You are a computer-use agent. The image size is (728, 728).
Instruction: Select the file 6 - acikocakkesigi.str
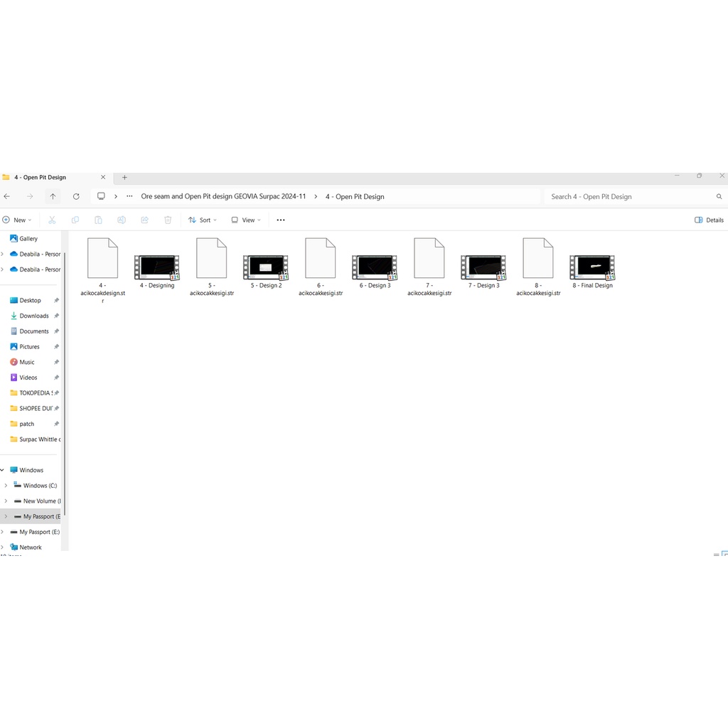(x=321, y=267)
